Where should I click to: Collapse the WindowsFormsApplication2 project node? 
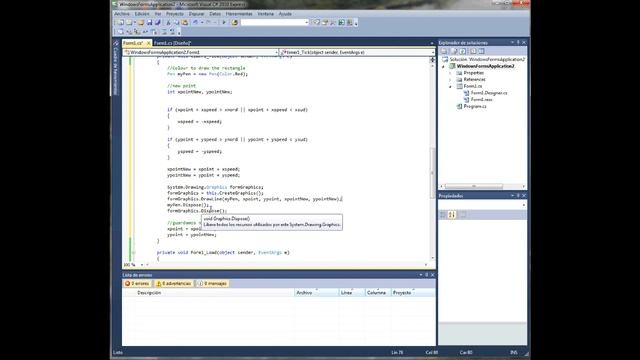444,66
